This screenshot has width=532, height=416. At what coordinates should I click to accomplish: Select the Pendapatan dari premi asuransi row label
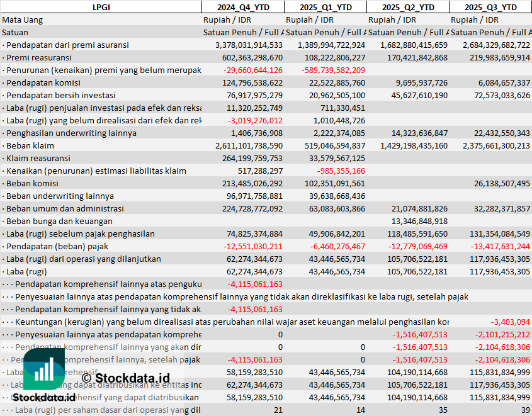click(66, 45)
